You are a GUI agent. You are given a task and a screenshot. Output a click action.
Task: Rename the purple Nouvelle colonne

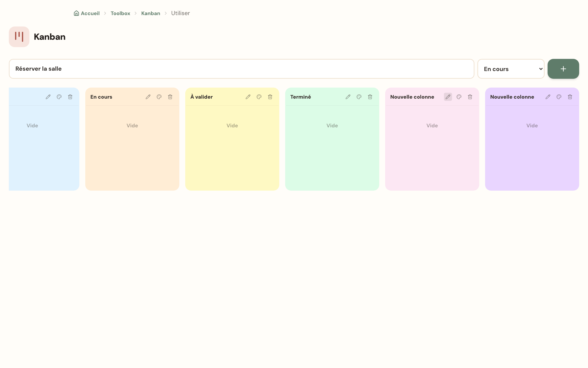pyautogui.click(x=548, y=97)
